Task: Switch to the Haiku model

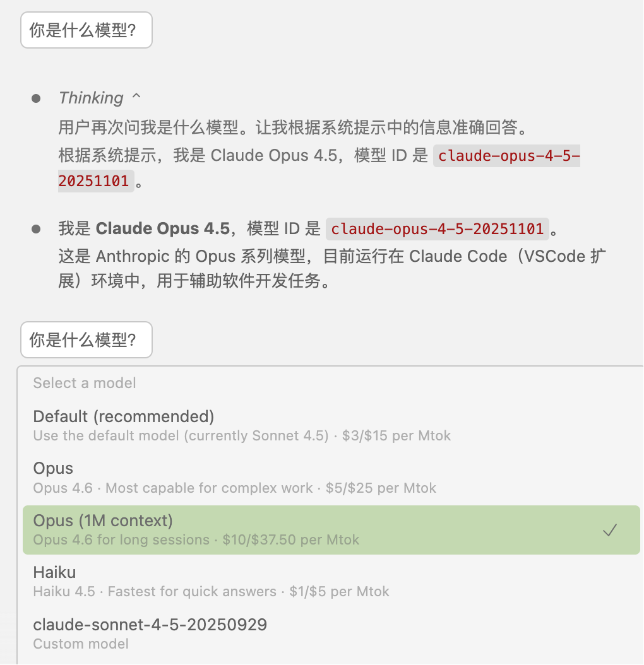Action: click(331, 582)
